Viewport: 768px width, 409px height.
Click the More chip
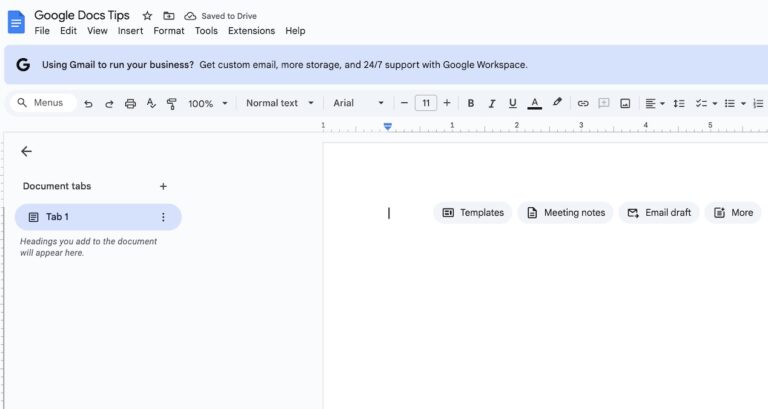click(733, 213)
